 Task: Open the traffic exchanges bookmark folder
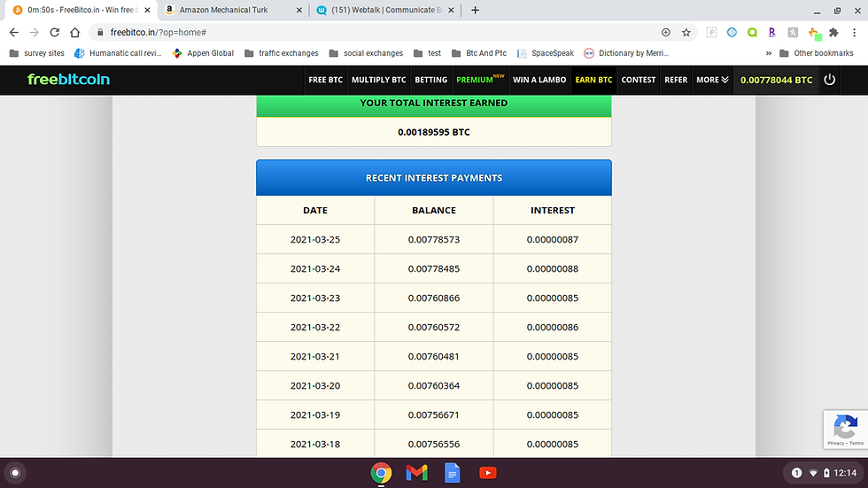pos(282,53)
